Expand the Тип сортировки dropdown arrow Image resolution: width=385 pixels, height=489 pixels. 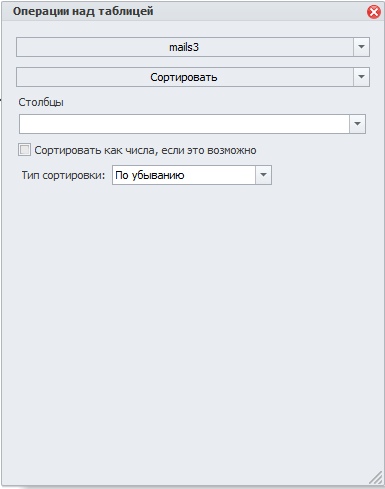(263, 175)
